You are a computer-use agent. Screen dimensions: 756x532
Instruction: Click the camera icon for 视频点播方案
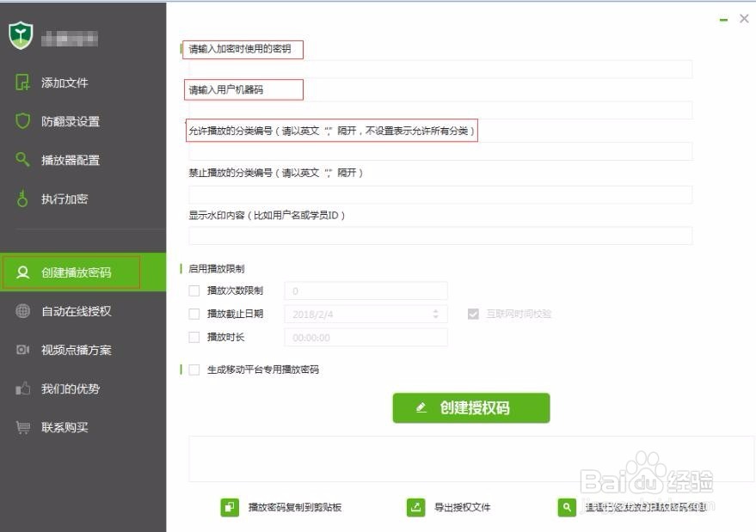22,350
